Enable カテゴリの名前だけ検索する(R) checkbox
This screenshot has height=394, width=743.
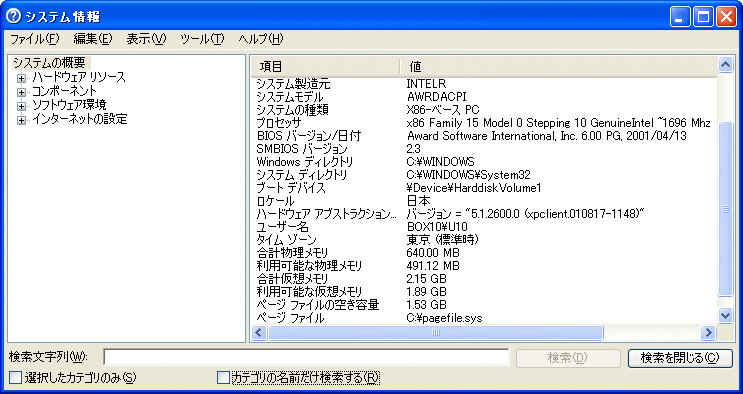[x=223, y=378]
